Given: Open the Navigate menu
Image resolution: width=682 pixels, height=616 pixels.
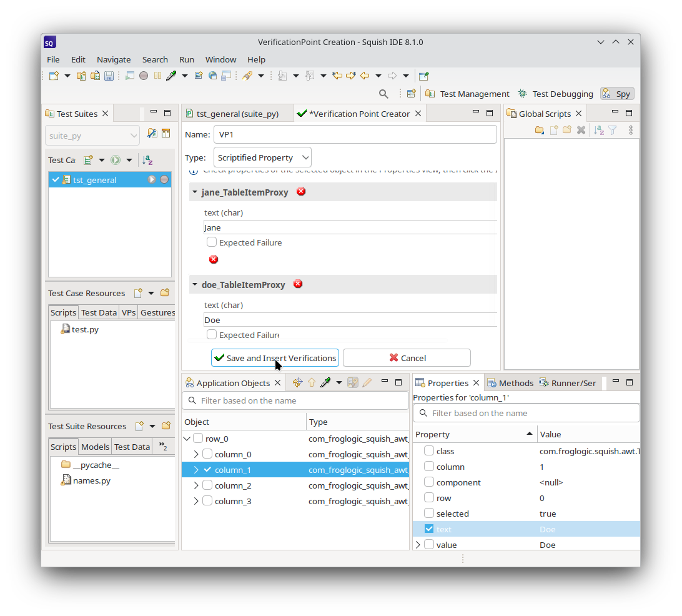Looking at the screenshot, I should click(x=114, y=59).
